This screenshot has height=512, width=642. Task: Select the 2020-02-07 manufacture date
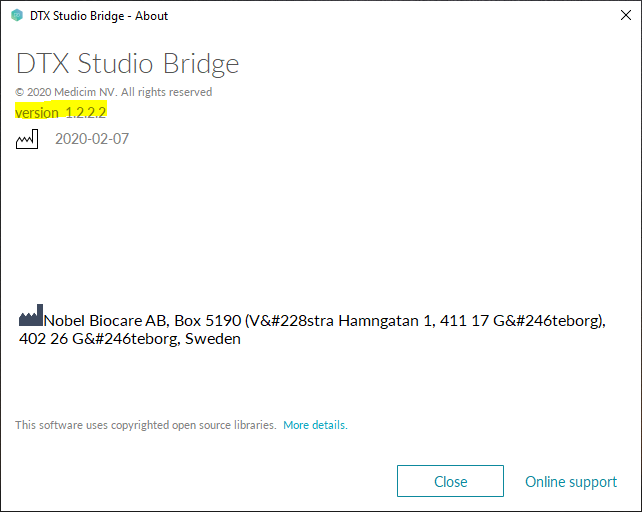(x=92, y=139)
